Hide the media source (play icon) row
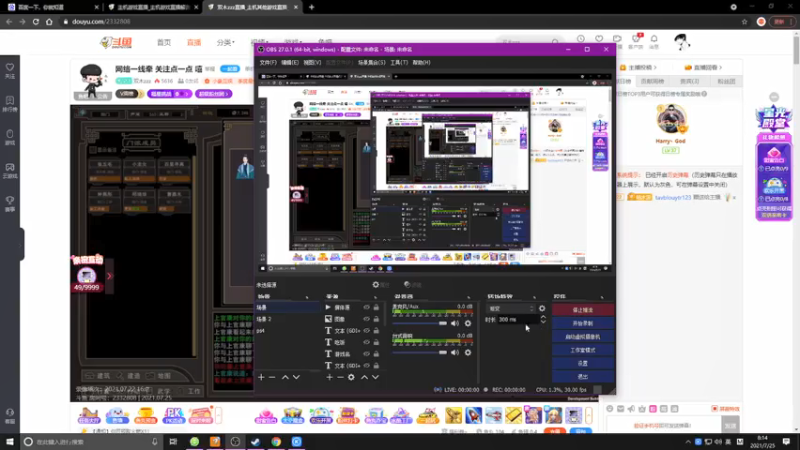Viewport: 800px width, 450px height. pyautogui.click(x=366, y=307)
